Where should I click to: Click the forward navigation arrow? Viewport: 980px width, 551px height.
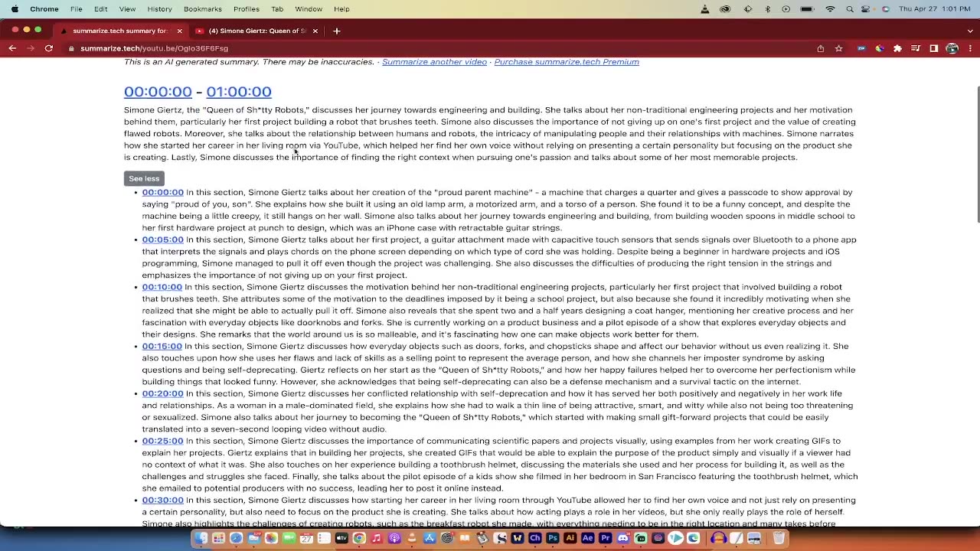[x=31, y=48]
